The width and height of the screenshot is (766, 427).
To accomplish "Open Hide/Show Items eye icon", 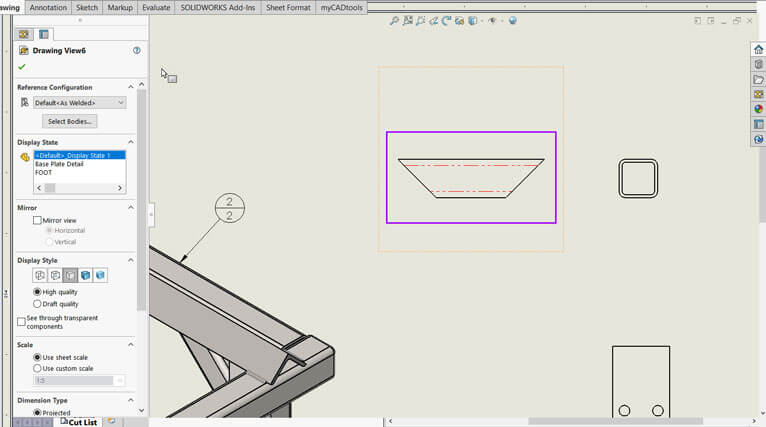I will (492, 21).
